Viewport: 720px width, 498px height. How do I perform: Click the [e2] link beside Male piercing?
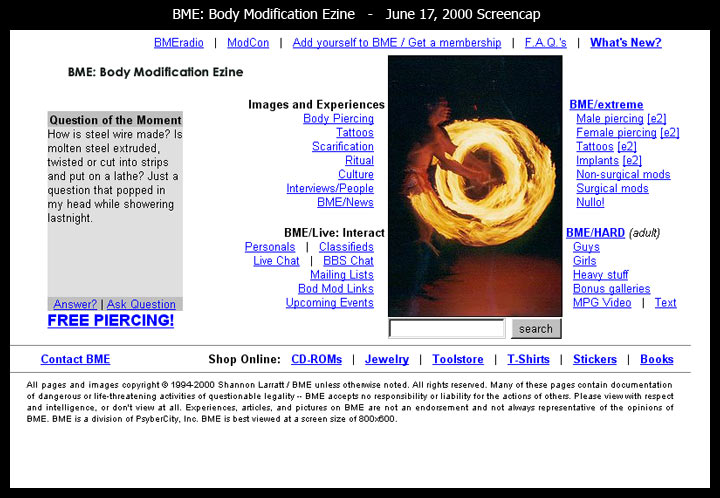[x=657, y=118]
